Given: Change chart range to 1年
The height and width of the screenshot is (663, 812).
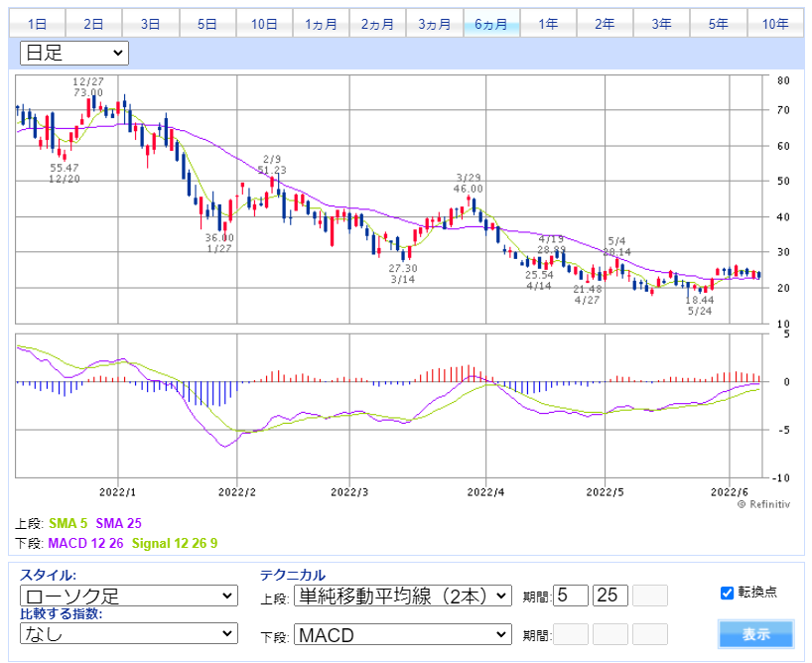Looking at the screenshot, I should click(548, 24).
